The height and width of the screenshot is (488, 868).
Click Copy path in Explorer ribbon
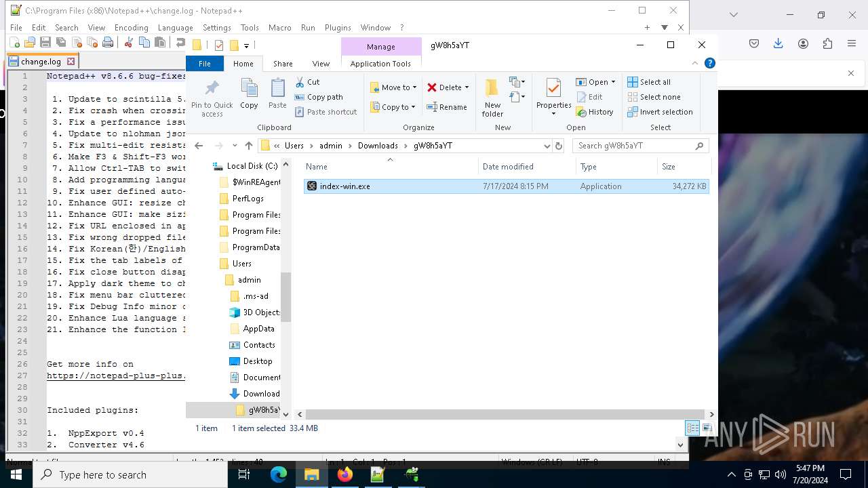pyautogui.click(x=319, y=97)
